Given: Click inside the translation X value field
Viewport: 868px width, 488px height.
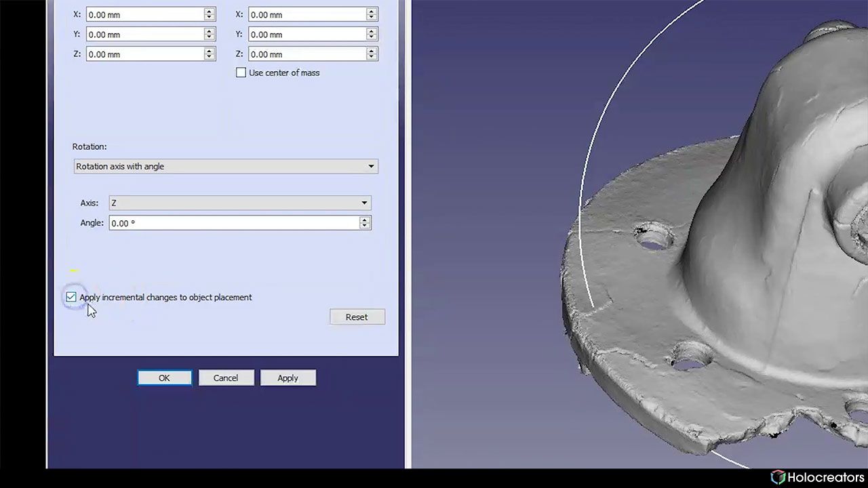Looking at the screenshot, I should tap(142, 14).
